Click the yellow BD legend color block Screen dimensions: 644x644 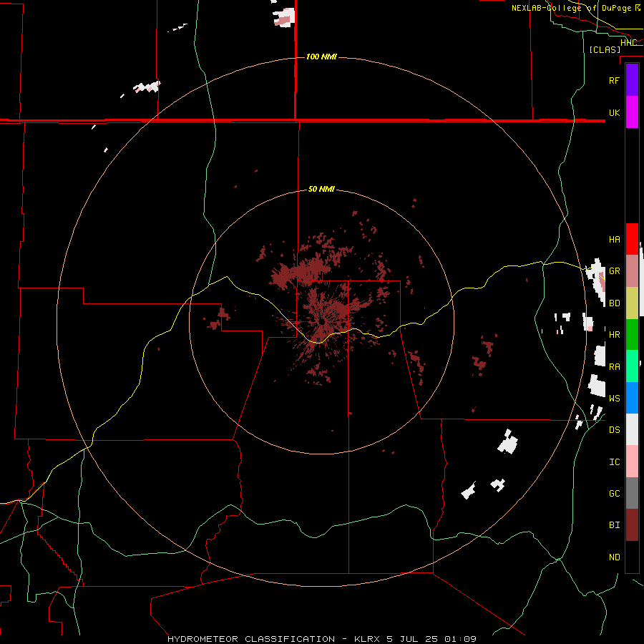[x=632, y=303]
